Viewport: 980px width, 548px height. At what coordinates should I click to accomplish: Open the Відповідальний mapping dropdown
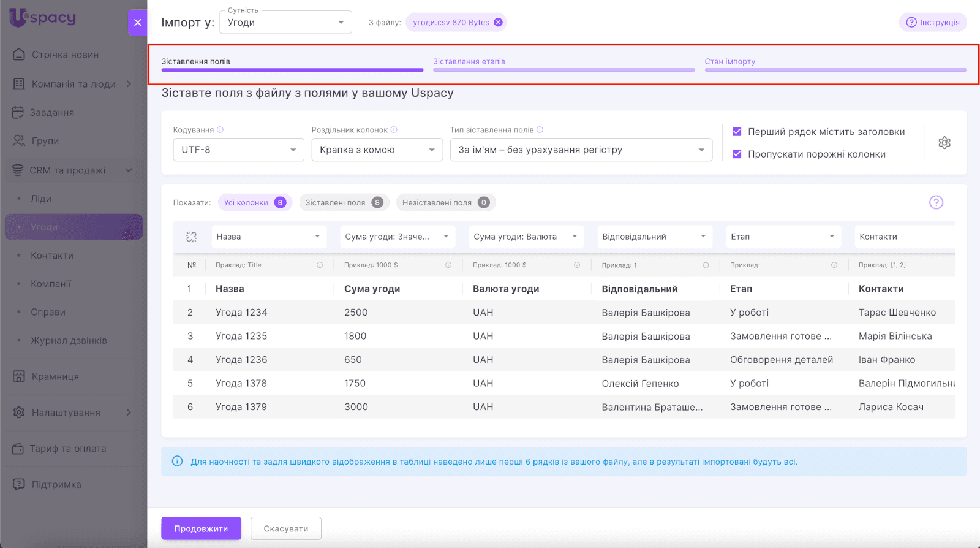point(655,237)
